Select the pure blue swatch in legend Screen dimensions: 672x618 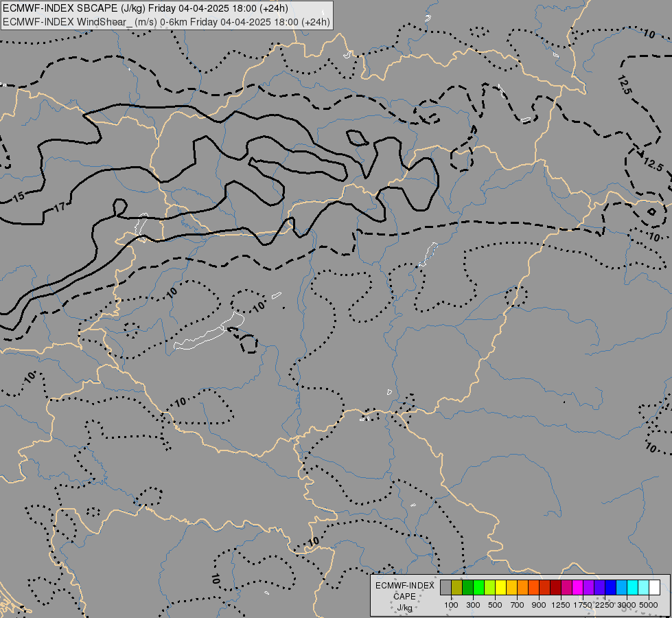click(x=610, y=587)
